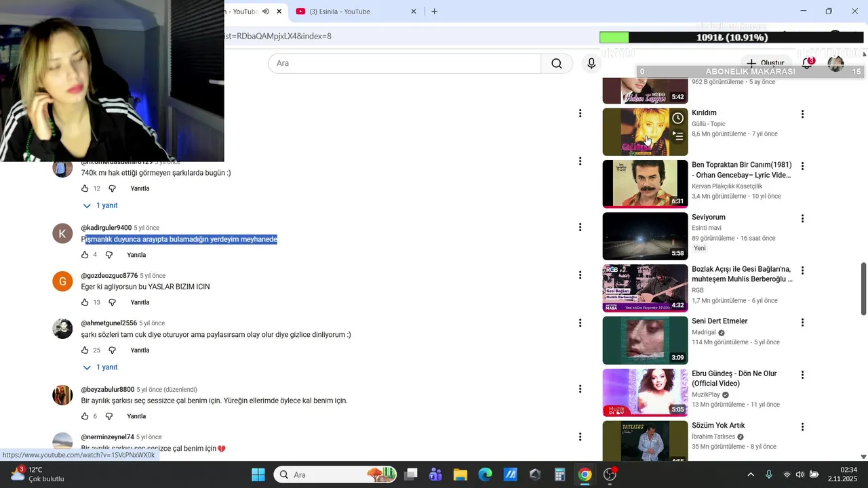Viewport: 868px width, 488px height.
Task: Reply to @beyzabulur8800 with Yanıtla
Action: pos(136,416)
